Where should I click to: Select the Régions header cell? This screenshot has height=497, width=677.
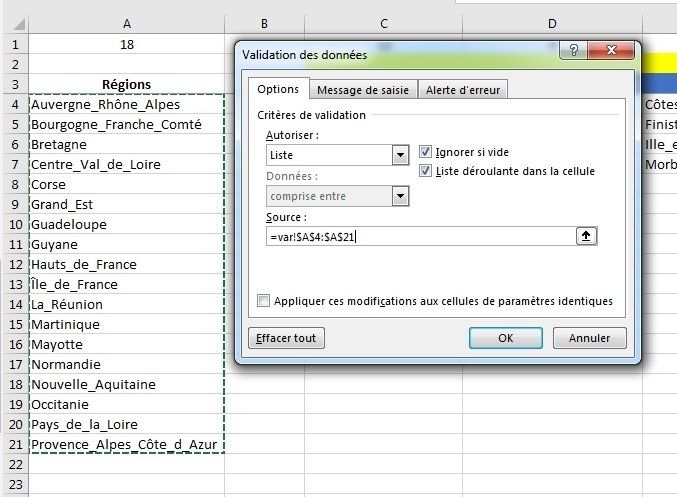click(127, 84)
